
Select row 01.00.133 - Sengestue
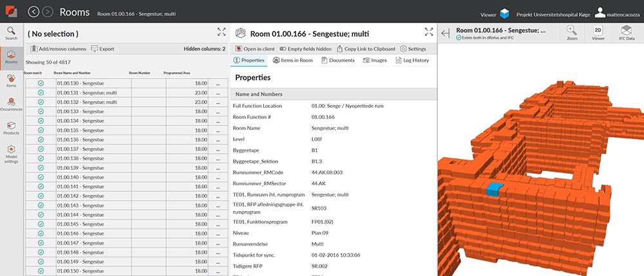[x=126, y=111]
